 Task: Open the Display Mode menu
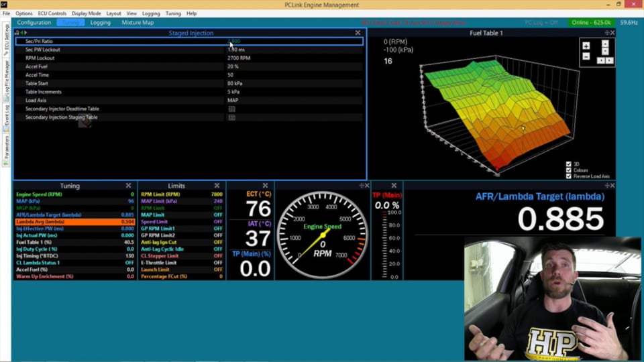pos(87,13)
